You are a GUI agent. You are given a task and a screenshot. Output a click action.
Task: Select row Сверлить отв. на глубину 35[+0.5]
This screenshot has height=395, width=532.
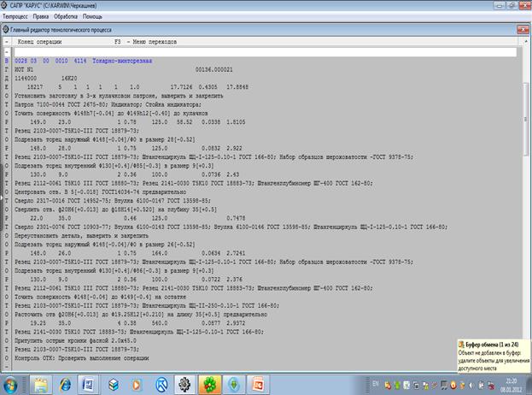click(115, 209)
